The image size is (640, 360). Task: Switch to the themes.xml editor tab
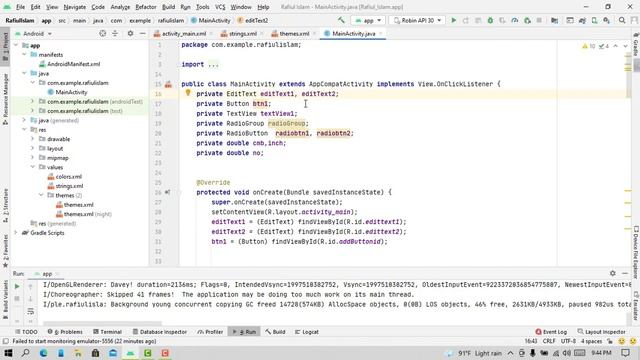(x=294, y=33)
